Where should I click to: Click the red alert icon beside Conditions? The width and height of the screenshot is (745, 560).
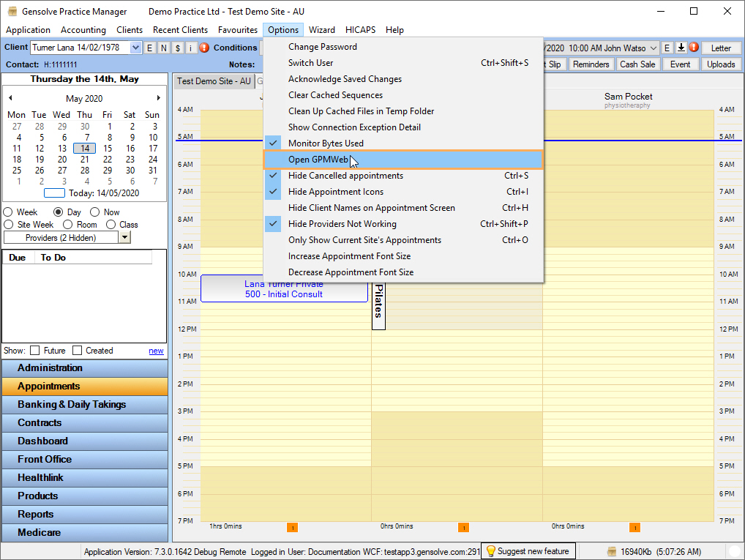(204, 48)
